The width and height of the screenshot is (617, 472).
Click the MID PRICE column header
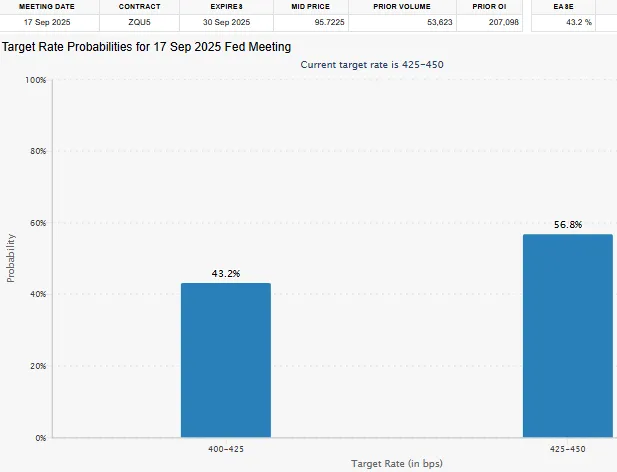310,6
